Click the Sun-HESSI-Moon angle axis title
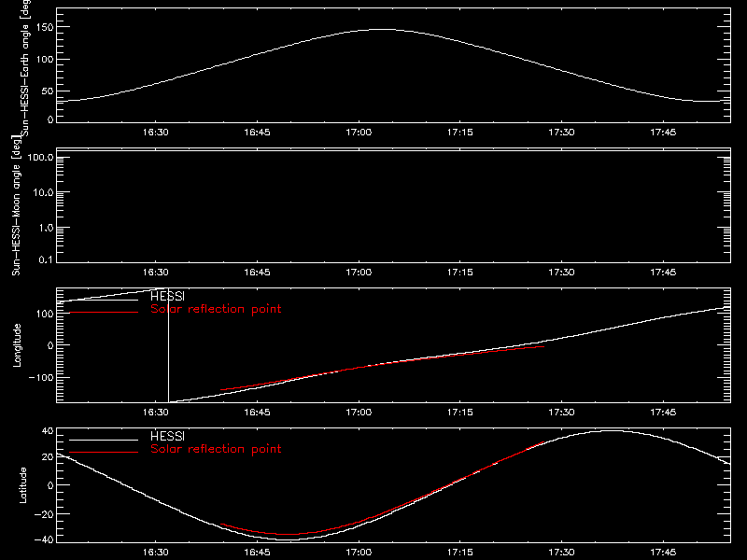The width and height of the screenshot is (747, 560). pyautogui.click(x=16, y=205)
